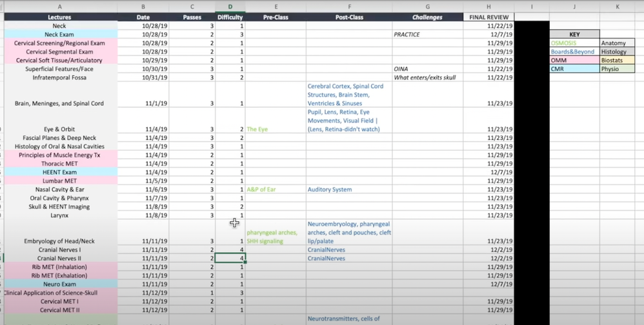Select Rib MET (Inhalation) cell

click(x=60, y=267)
